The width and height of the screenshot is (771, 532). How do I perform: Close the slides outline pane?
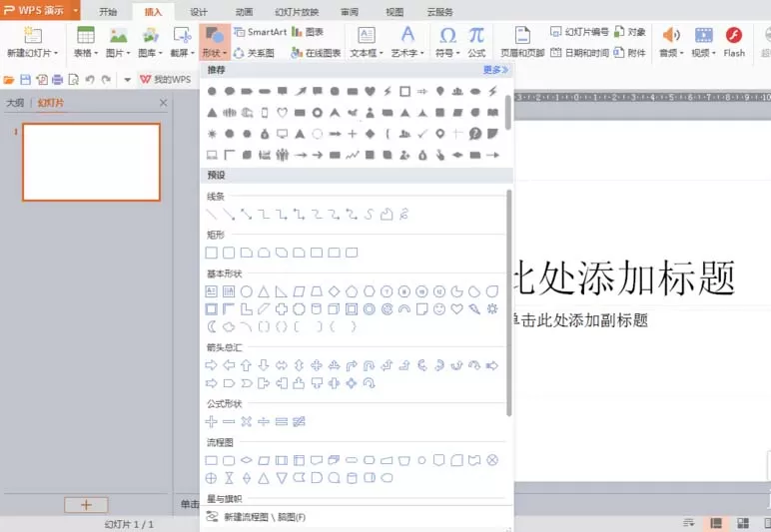[163, 103]
